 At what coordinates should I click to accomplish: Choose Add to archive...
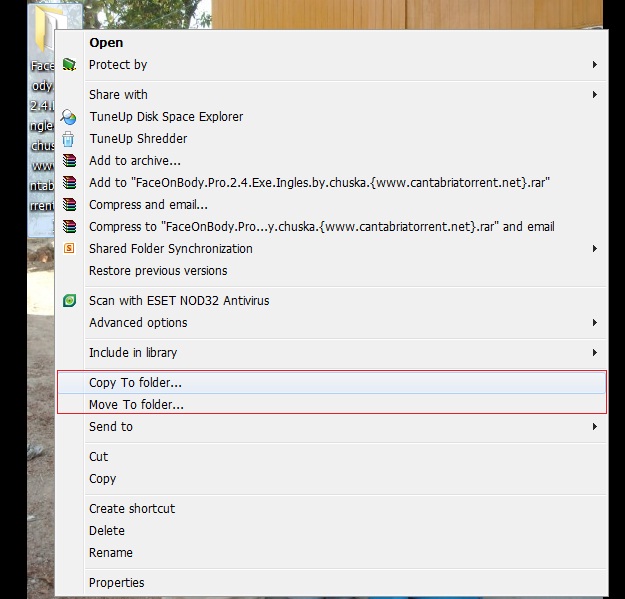332,161
